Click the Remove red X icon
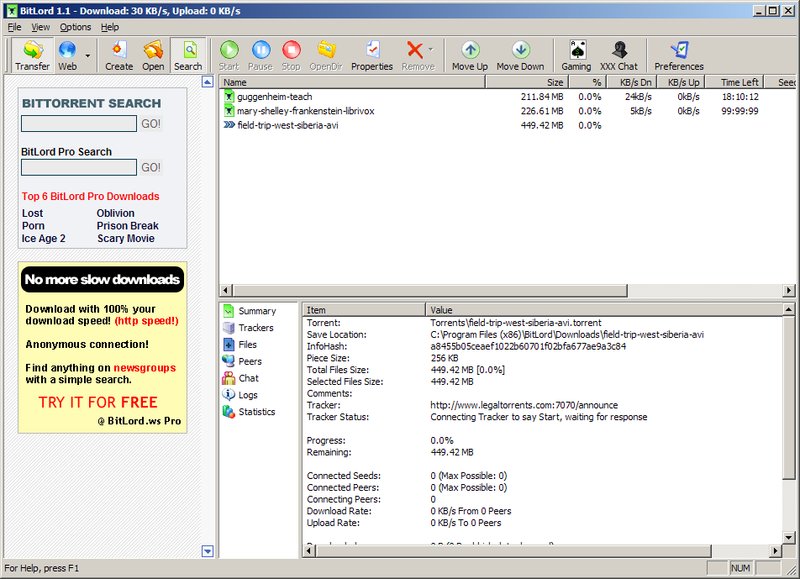Image resolution: width=800 pixels, height=579 pixels. (x=414, y=49)
